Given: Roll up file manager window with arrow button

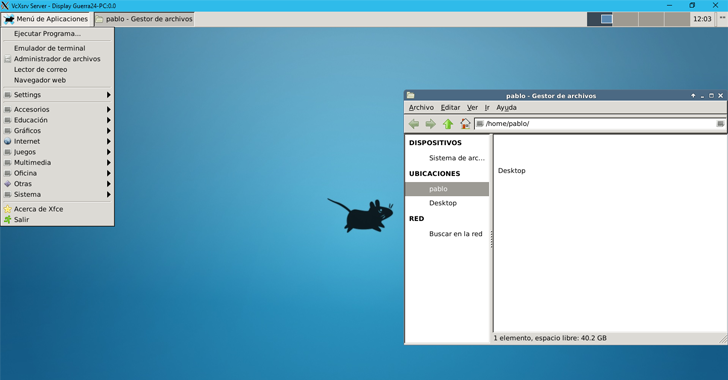Looking at the screenshot, I should pyautogui.click(x=693, y=96).
